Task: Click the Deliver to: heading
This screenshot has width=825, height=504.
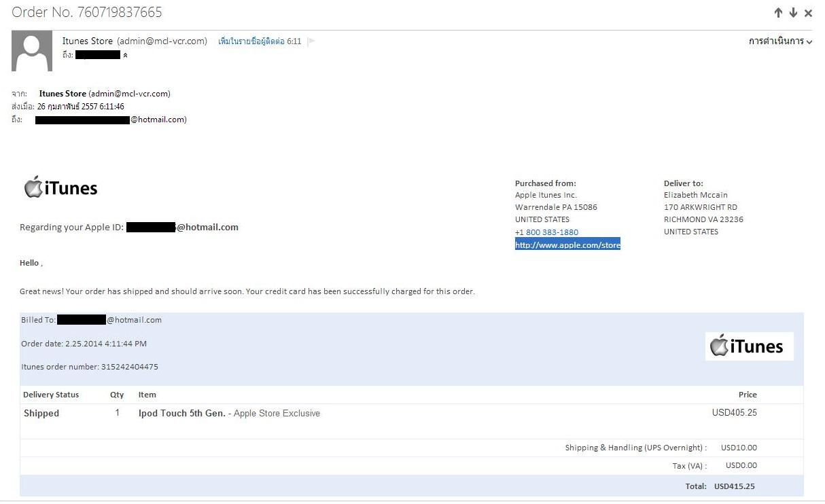Action: pyautogui.click(x=684, y=183)
